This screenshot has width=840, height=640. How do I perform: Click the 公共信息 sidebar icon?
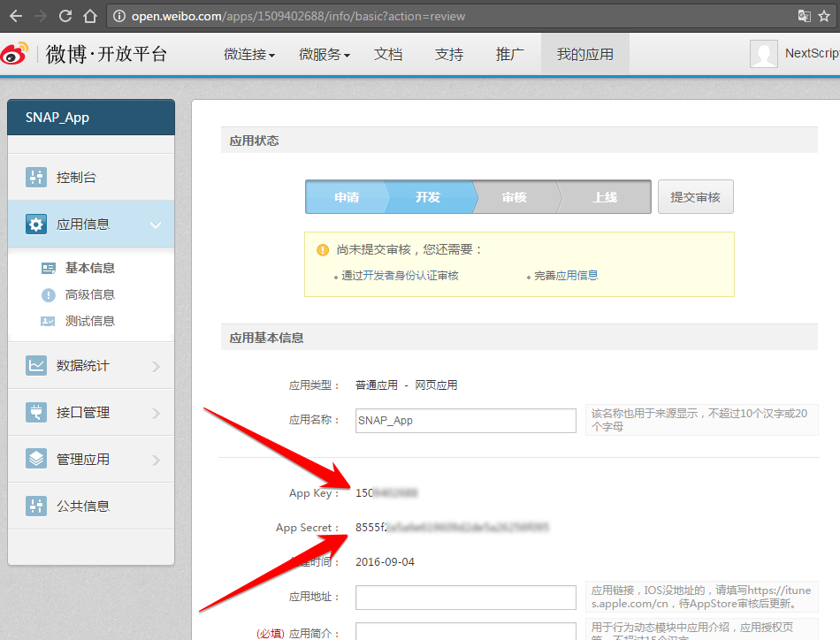(x=36, y=506)
